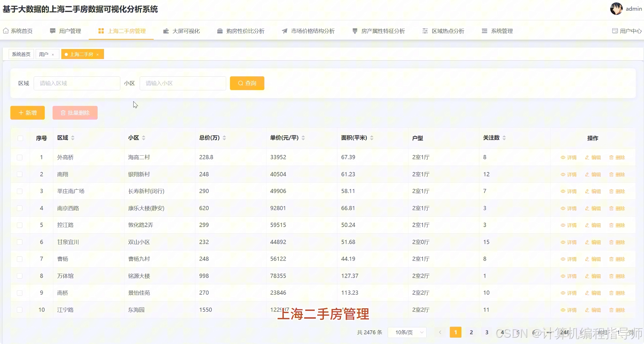Open 区域热点分析 using its filter icon
Image resolution: width=644 pixels, height=344 pixels.
(x=425, y=31)
